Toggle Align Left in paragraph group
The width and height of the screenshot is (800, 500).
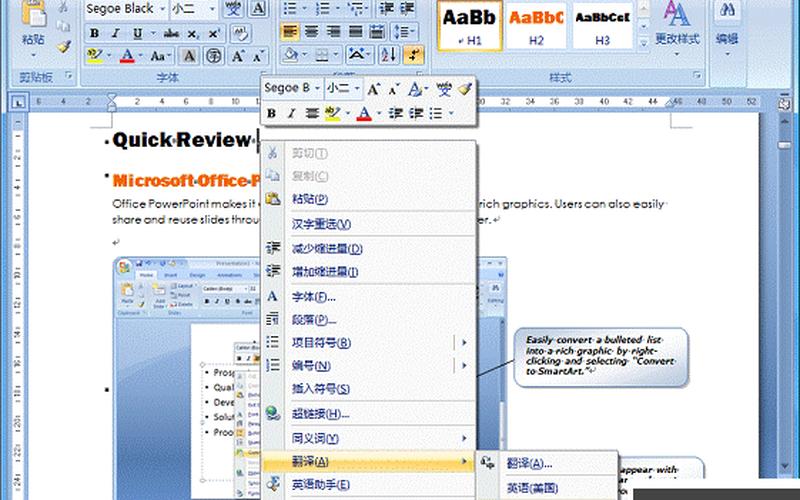pyautogui.click(x=290, y=32)
